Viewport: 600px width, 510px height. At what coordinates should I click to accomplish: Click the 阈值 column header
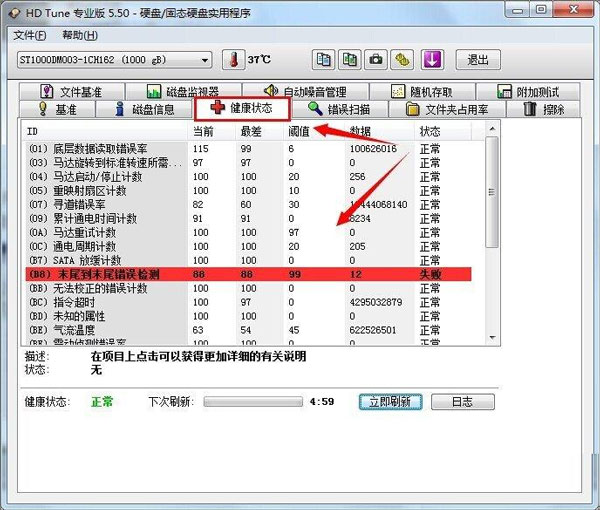point(314,132)
